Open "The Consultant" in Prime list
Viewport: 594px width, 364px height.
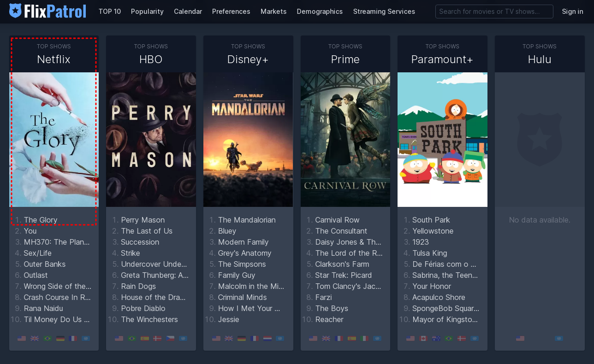click(x=341, y=231)
